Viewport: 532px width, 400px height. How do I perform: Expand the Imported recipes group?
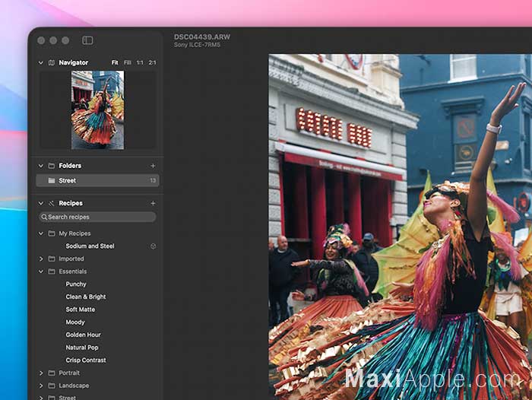(41, 259)
